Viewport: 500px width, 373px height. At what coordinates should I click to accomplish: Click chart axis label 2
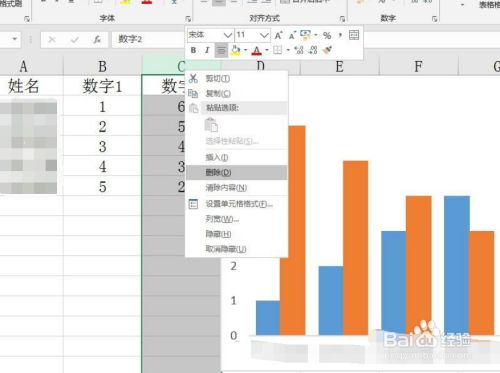[234, 266]
